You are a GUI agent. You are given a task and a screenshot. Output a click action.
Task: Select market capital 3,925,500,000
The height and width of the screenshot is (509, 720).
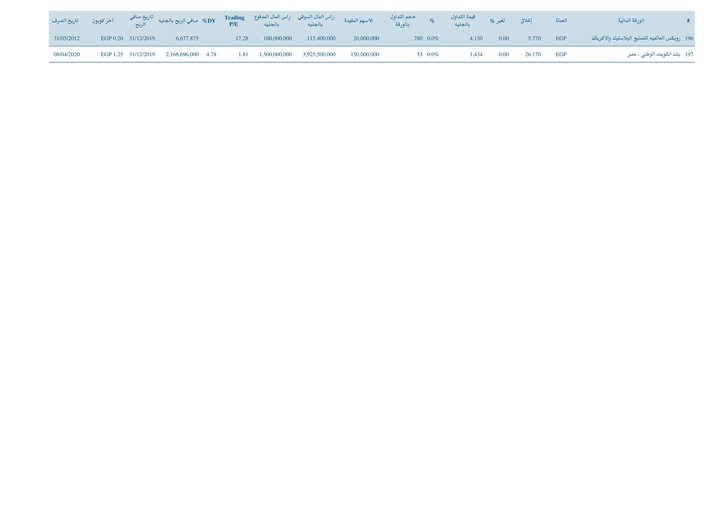319,54
